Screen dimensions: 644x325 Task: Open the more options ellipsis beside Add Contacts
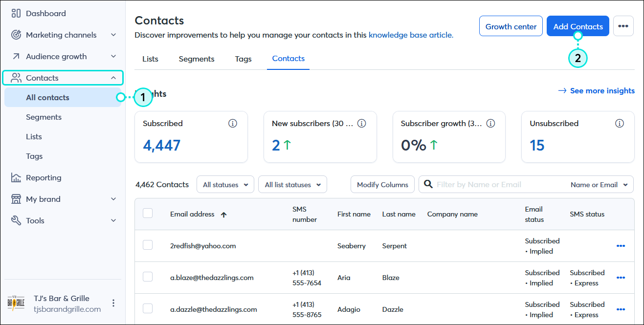623,26
